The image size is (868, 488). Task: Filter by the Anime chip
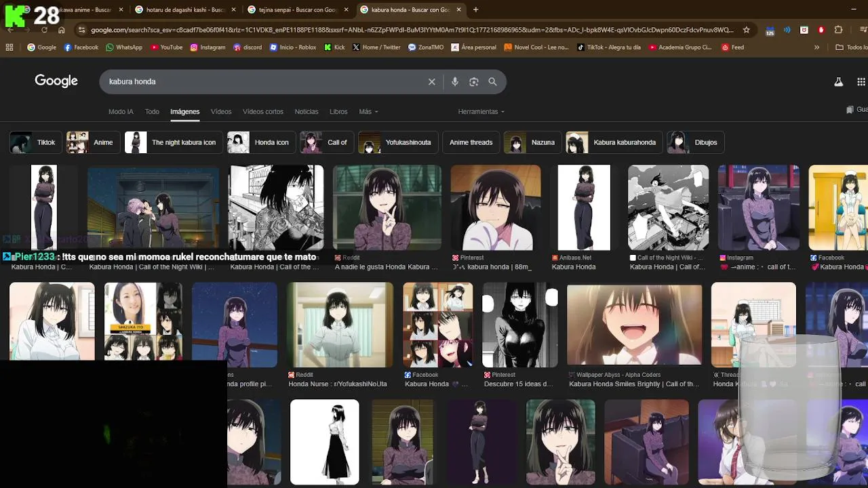pyautogui.click(x=92, y=142)
